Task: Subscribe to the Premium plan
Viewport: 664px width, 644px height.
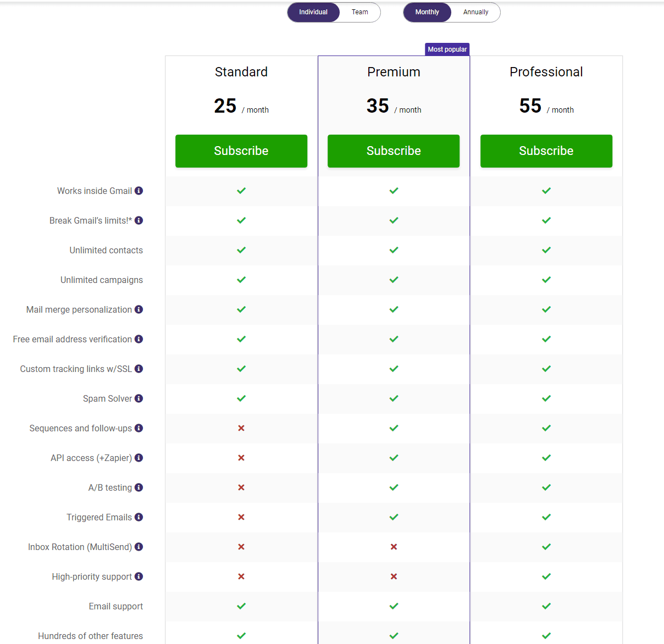Action: 393,151
